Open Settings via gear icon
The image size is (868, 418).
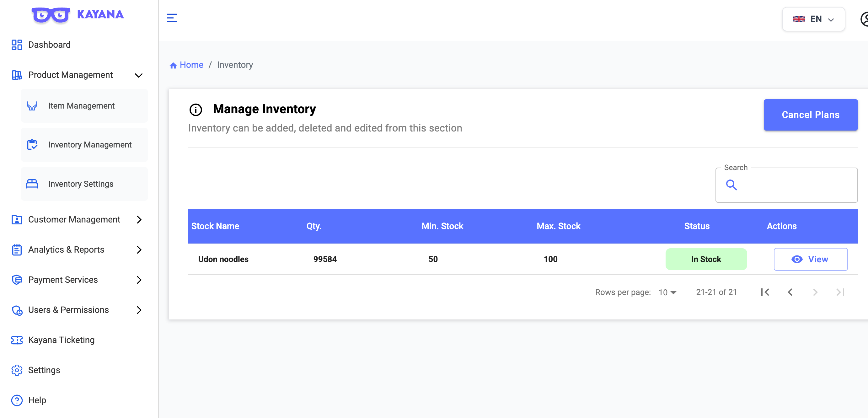17,370
